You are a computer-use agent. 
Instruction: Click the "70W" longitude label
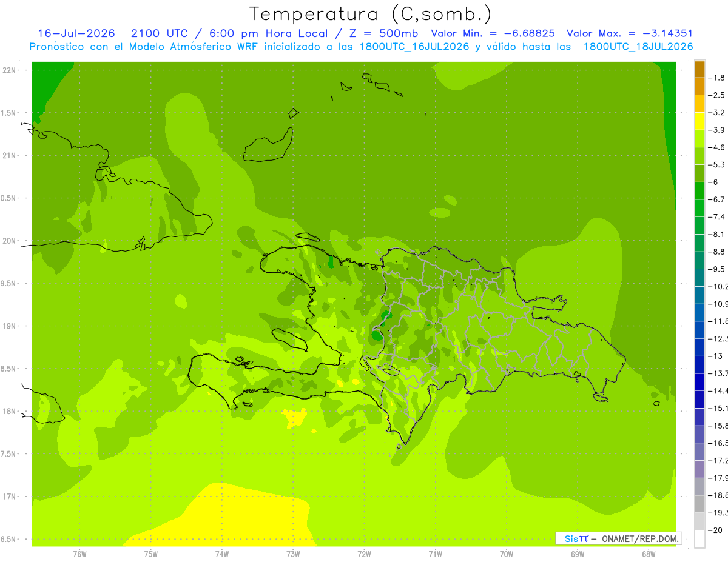[x=507, y=554]
